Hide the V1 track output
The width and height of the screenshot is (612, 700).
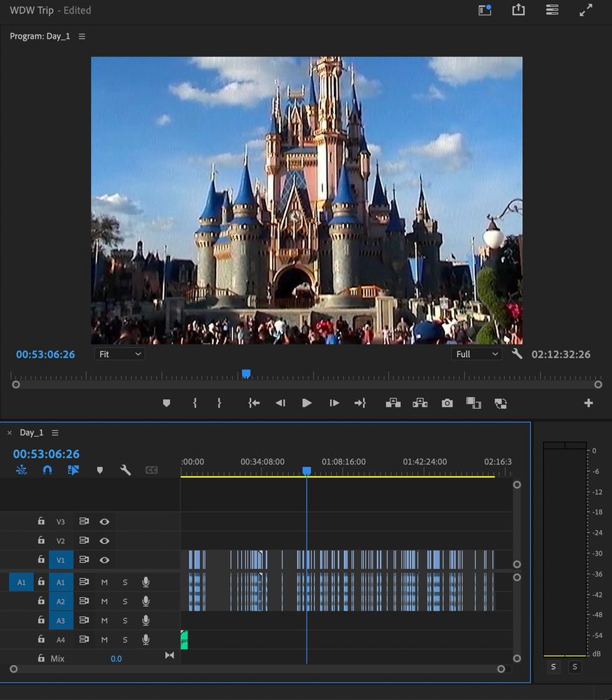coord(104,560)
